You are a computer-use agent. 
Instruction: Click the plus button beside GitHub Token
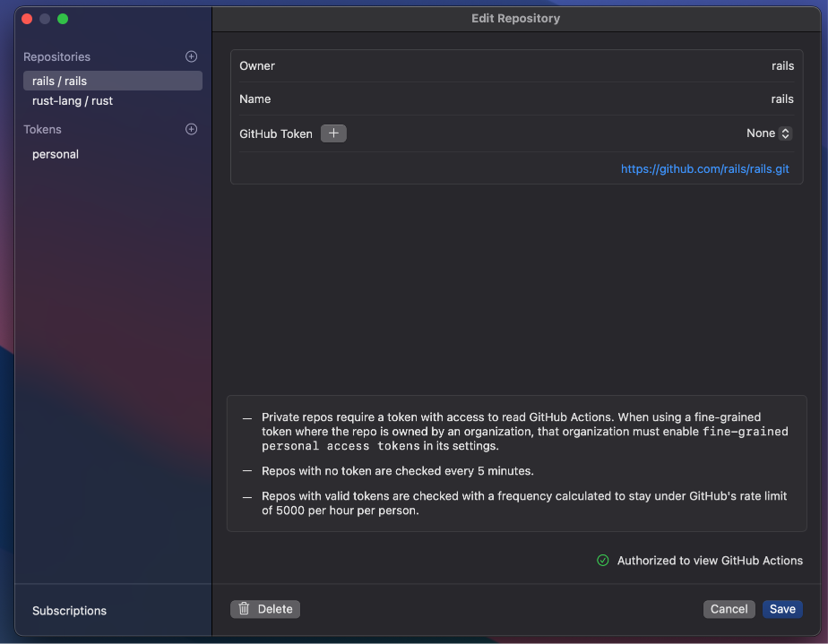[x=333, y=133]
